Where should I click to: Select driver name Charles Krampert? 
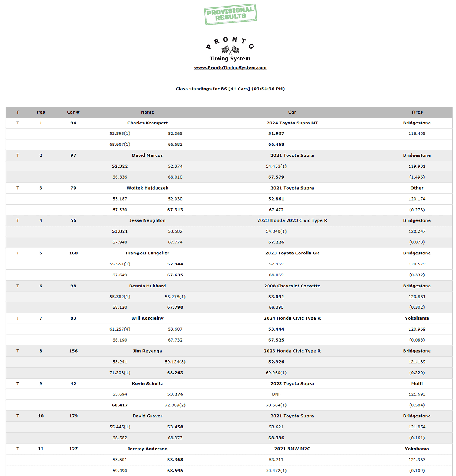click(147, 123)
